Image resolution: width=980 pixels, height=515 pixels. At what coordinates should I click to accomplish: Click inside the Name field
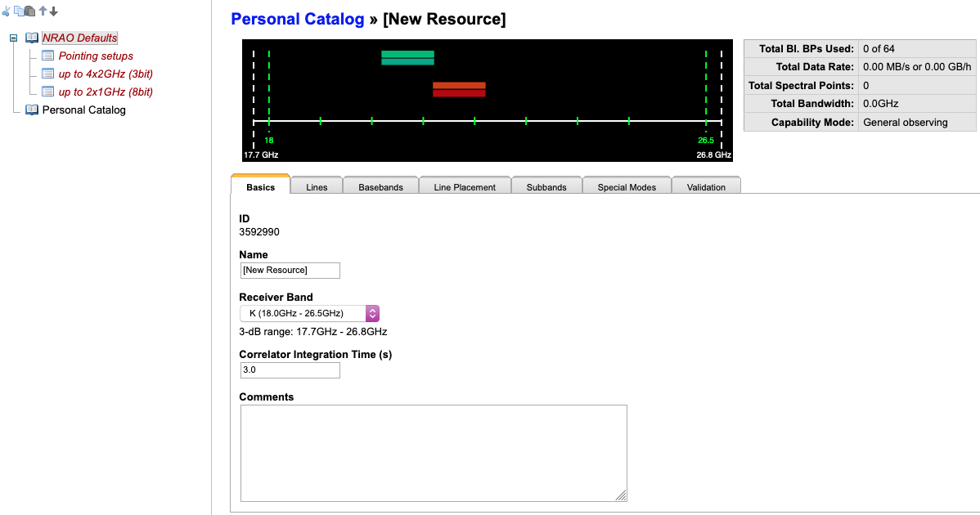(x=290, y=270)
